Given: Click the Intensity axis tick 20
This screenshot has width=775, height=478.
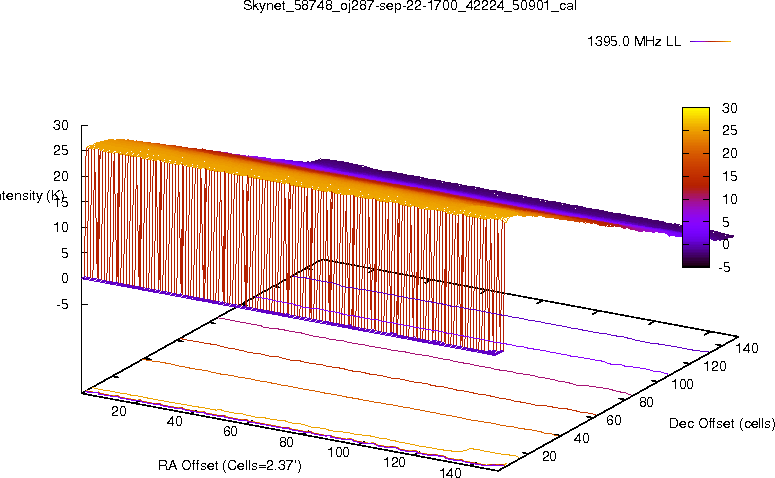Looking at the screenshot, I should (x=61, y=176).
